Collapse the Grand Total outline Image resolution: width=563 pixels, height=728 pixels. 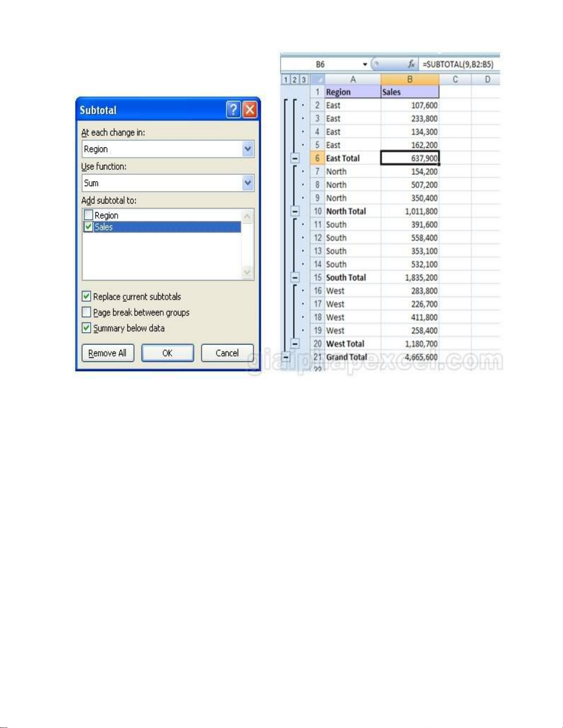pyautogui.click(x=286, y=357)
